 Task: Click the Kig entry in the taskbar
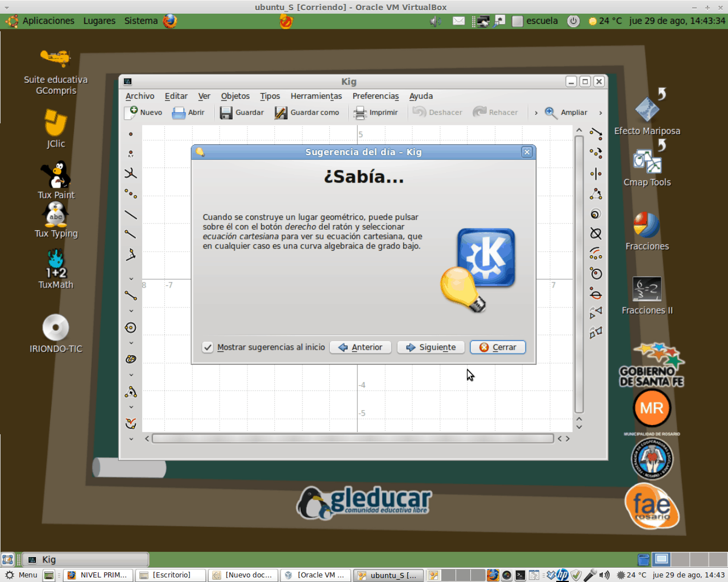[x=85, y=559]
